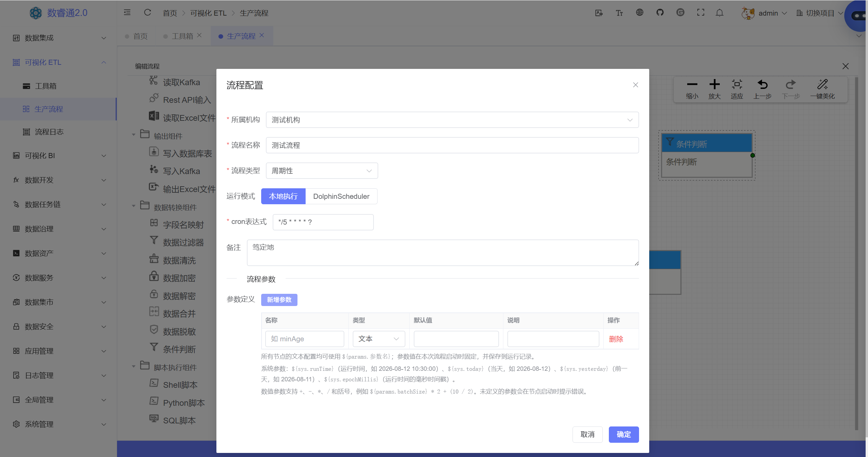Screen dimensions: 868x457
Task: Open the admin user dropdown
Action: click(764, 13)
